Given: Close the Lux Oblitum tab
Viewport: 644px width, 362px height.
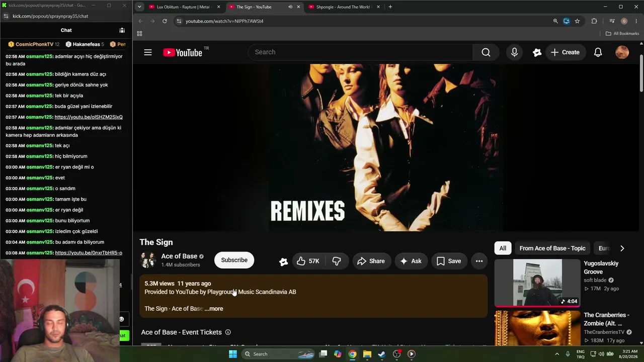Looking at the screenshot, I should point(218,7).
